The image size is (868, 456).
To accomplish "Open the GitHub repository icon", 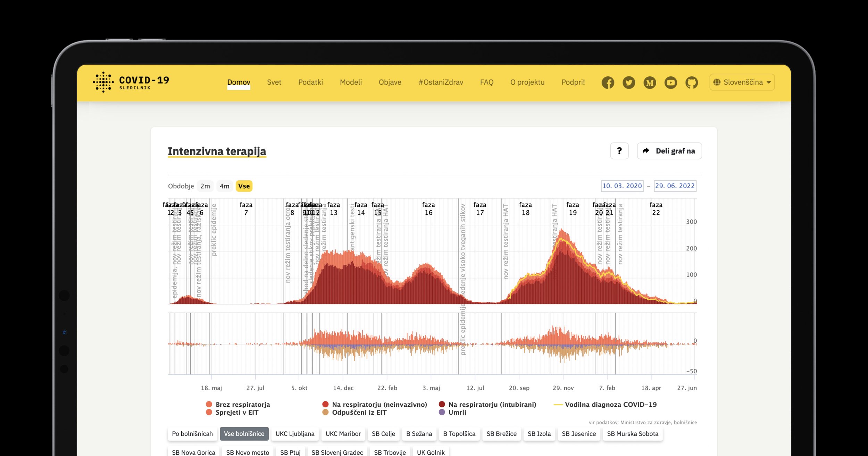I will 691,83.
